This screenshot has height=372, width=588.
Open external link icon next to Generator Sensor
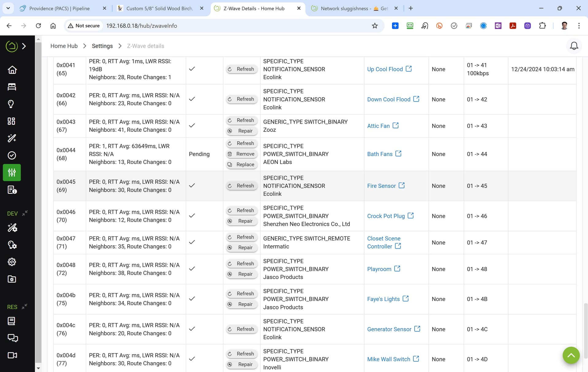[x=417, y=329]
